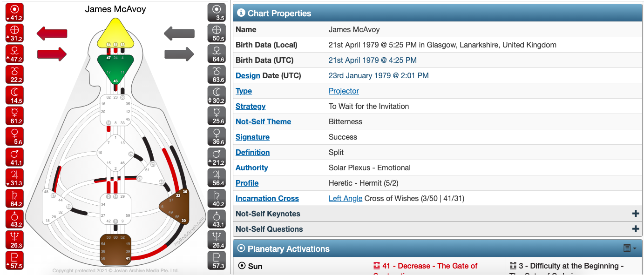Click the Chart Properties panel header

pyautogui.click(x=438, y=13)
